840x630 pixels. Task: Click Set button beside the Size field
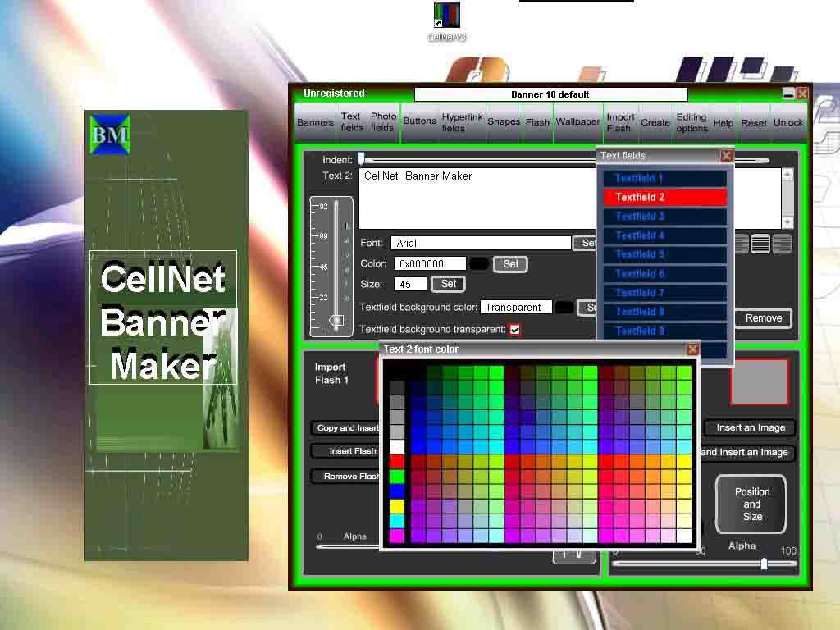pyautogui.click(x=449, y=284)
